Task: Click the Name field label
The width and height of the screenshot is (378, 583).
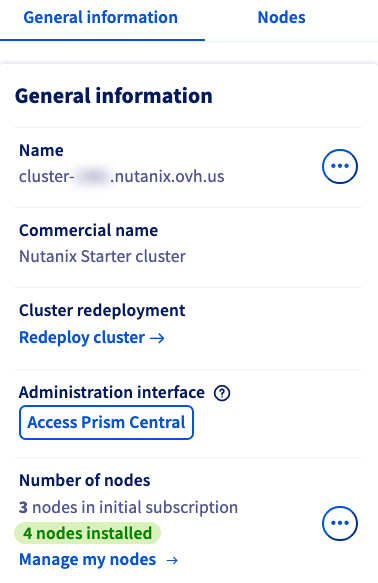Action: tap(41, 151)
